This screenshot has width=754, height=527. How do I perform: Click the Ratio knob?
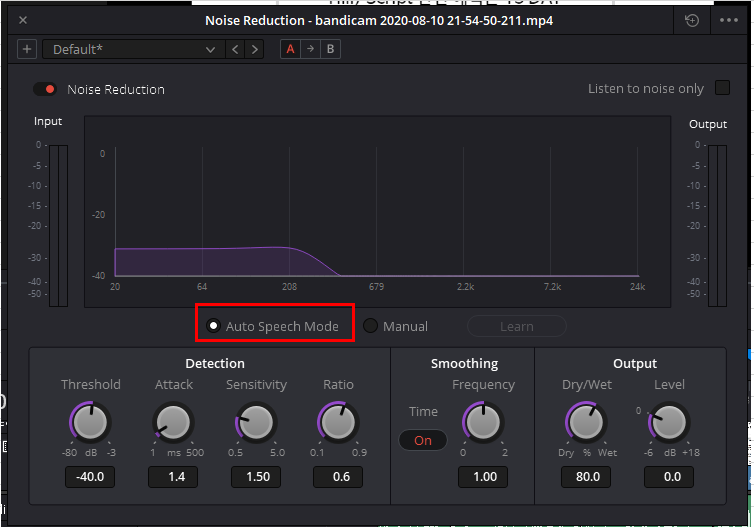click(339, 422)
